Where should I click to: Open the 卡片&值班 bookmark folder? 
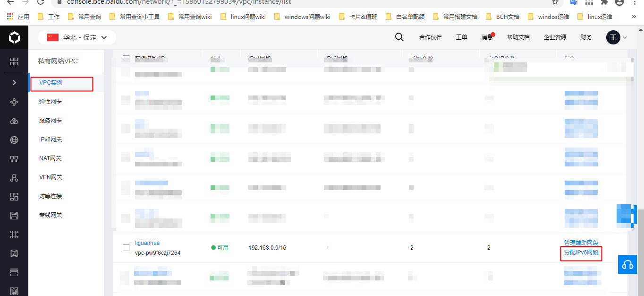[358, 17]
